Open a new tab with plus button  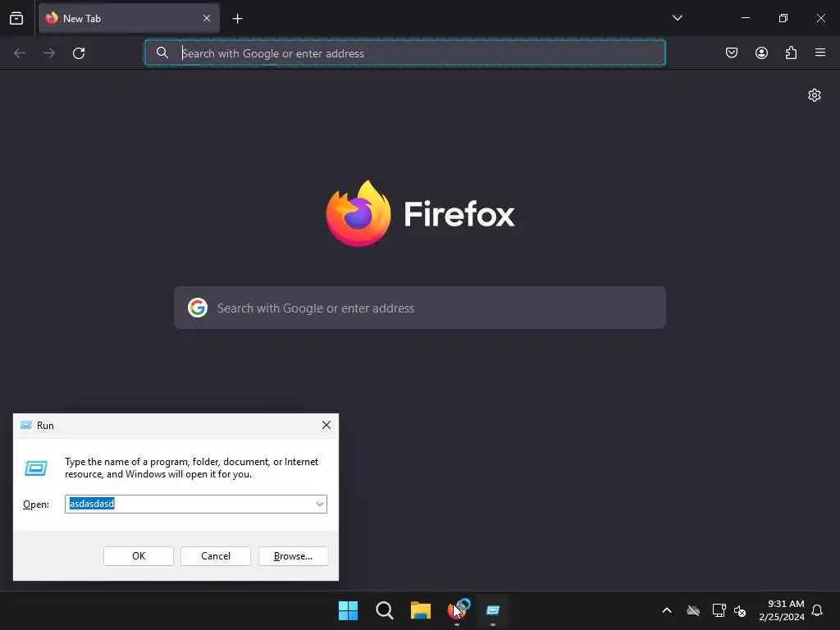pos(237,19)
